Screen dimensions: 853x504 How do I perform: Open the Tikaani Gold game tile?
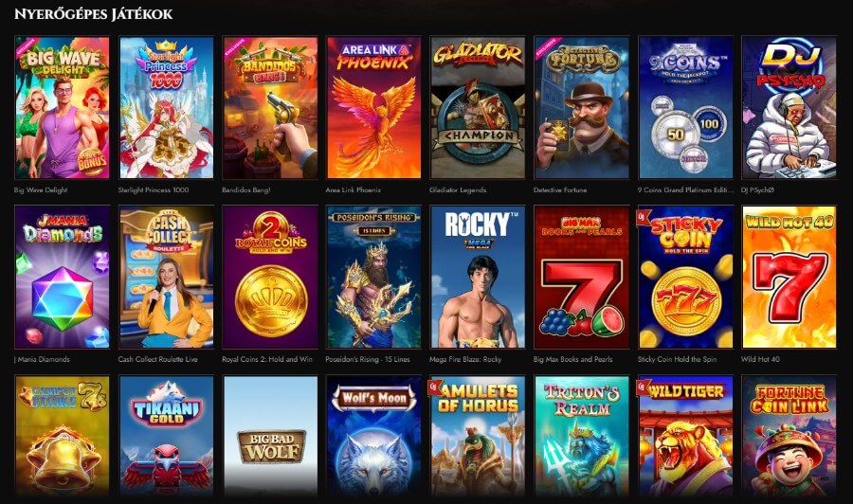[x=166, y=435]
